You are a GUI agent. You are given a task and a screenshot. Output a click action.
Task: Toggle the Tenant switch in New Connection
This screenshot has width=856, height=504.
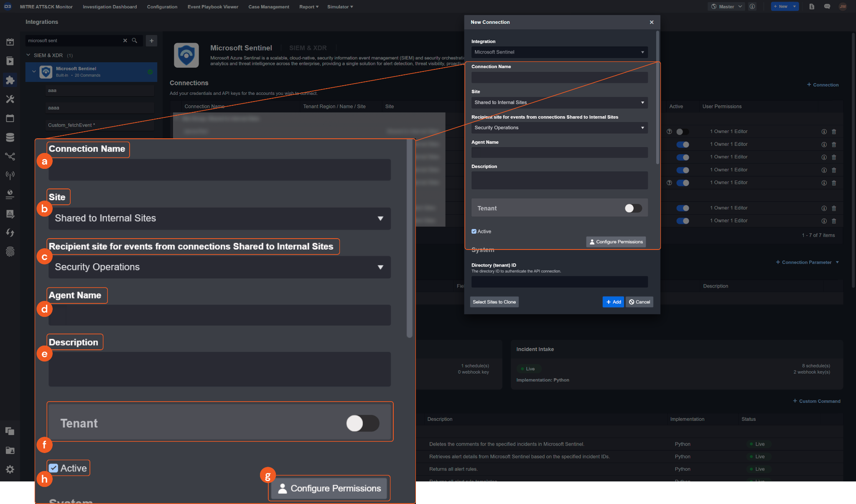pyautogui.click(x=633, y=208)
